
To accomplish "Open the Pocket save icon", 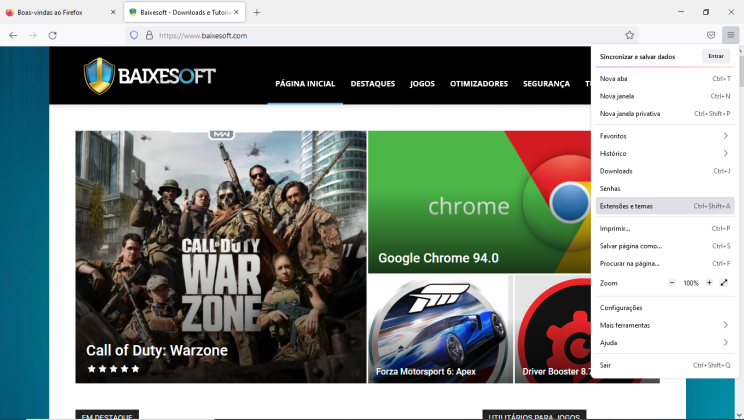I will coord(711,35).
